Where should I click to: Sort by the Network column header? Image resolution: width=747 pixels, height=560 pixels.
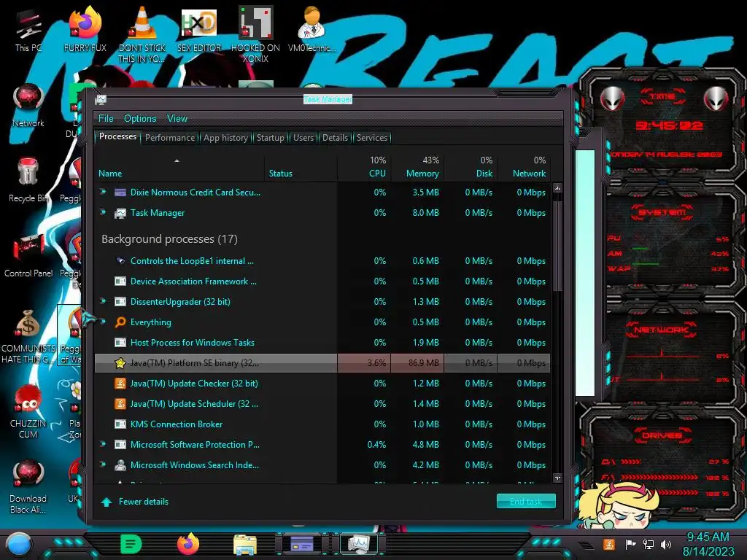(x=524, y=168)
